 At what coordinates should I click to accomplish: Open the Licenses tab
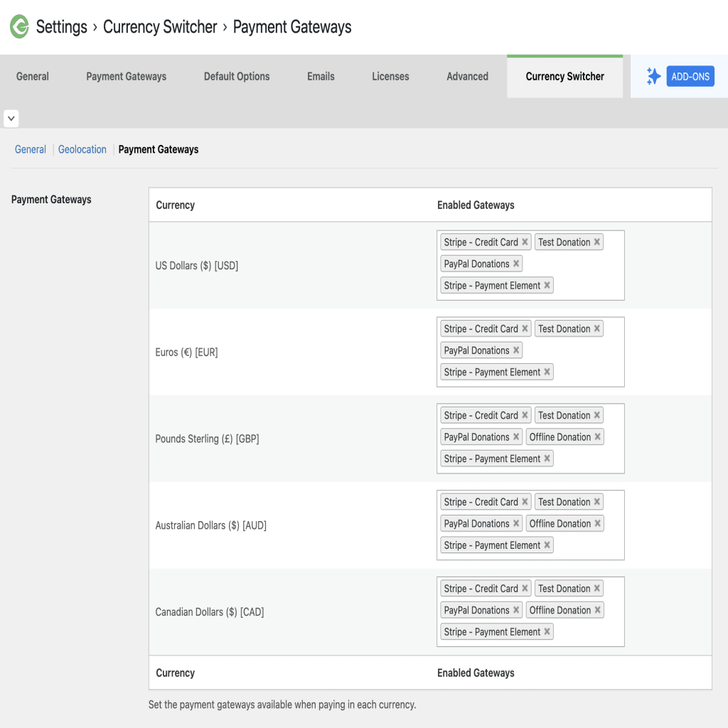[x=390, y=76]
